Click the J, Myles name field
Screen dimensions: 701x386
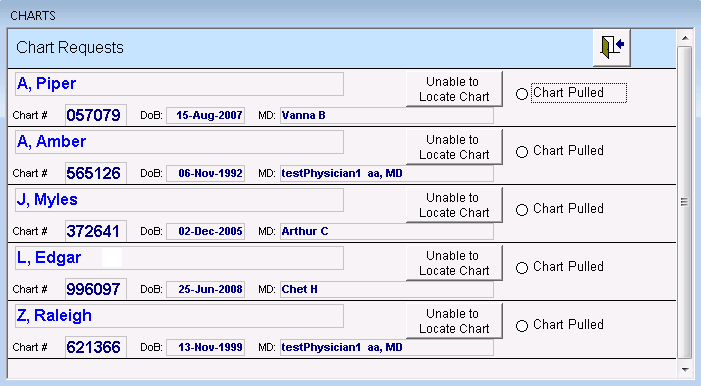(179, 199)
